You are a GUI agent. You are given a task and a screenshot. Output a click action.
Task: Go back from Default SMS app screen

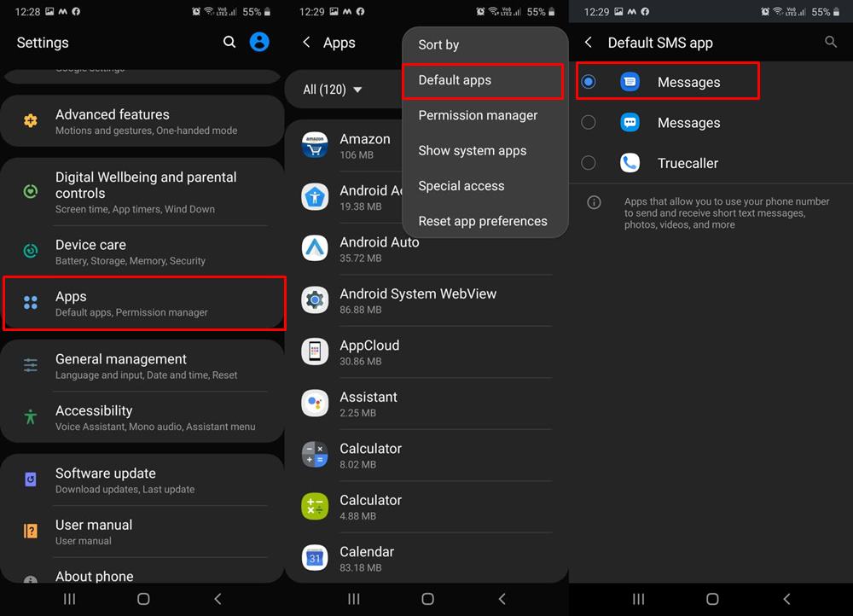click(589, 42)
